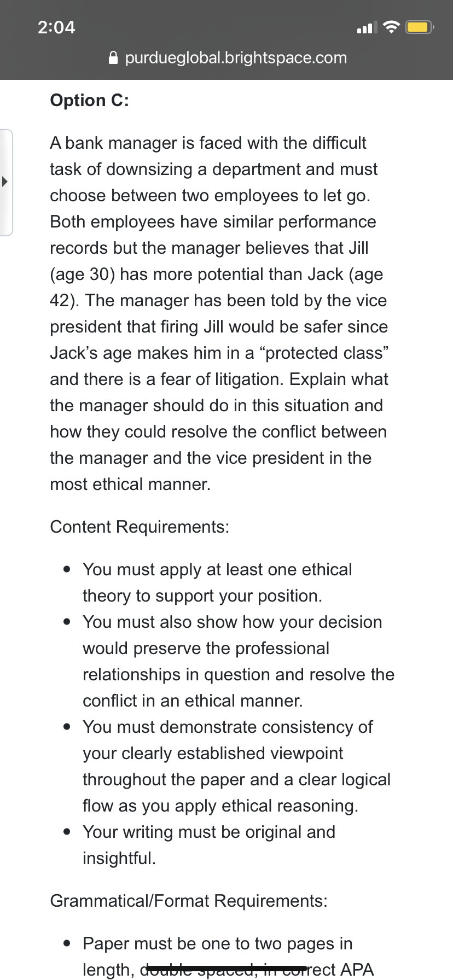
Task: Tap the 'apply at least one ethical theory' bullet
Action: click(217, 582)
